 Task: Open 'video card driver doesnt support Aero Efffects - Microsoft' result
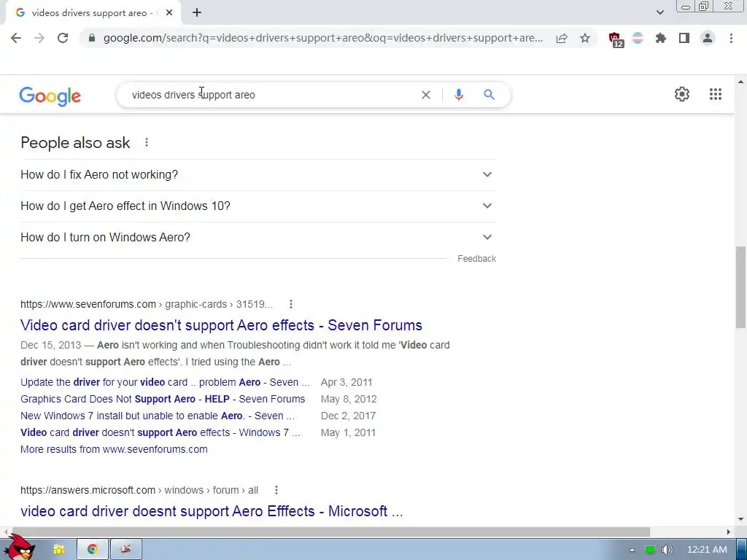click(x=212, y=511)
